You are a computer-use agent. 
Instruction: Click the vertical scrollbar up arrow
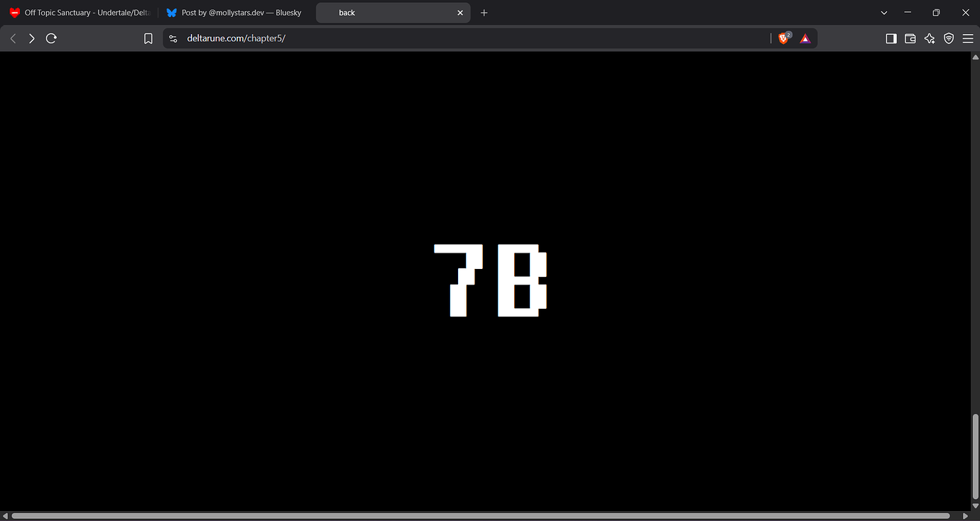[x=975, y=57]
